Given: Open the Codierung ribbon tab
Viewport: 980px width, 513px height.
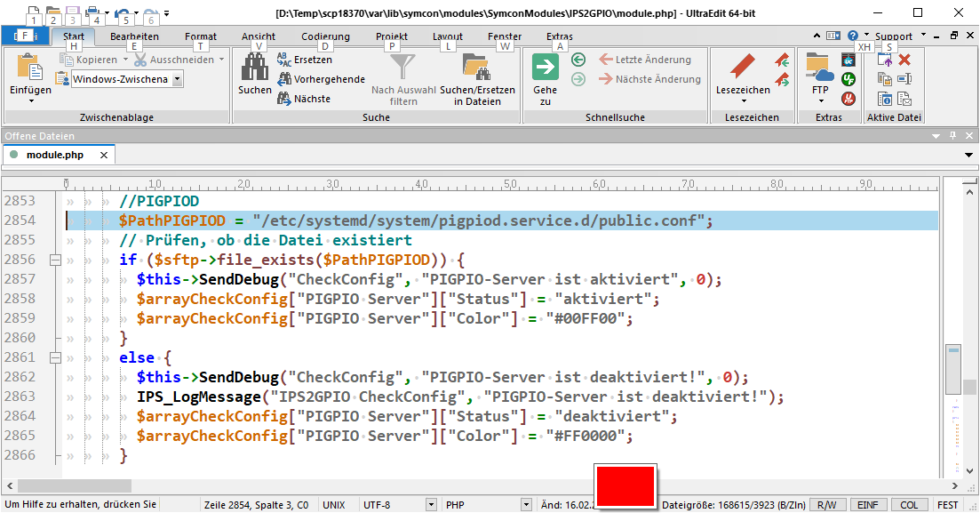Looking at the screenshot, I should tap(325, 36).
